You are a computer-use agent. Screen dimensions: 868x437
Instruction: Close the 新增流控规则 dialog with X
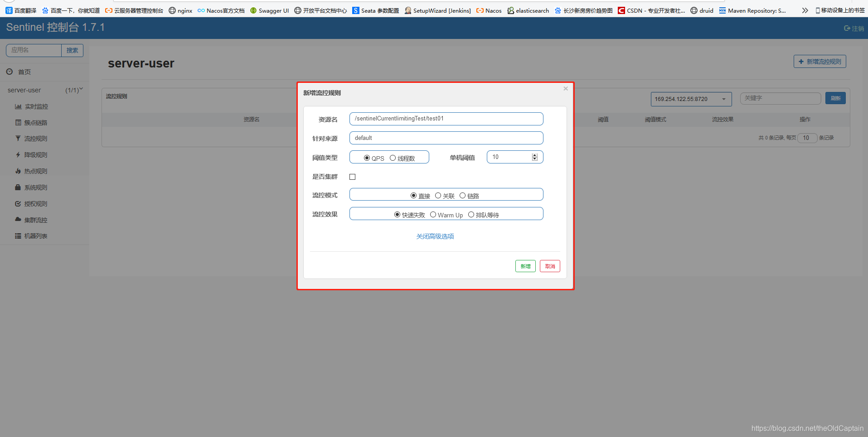pos(566,89)
